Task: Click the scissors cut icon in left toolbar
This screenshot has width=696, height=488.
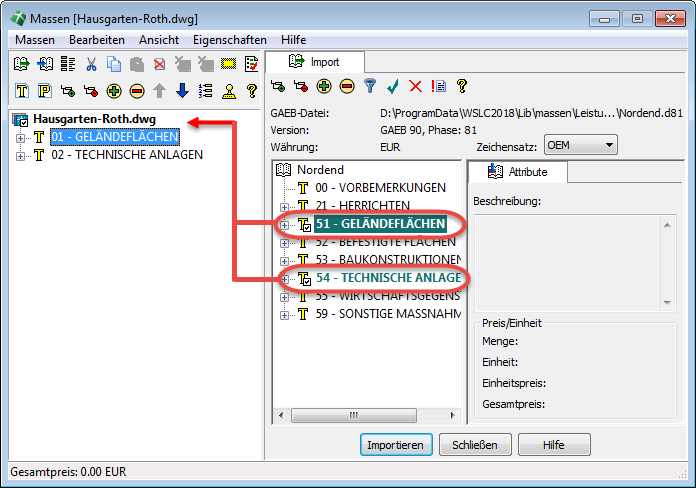Action: coord(91,65)
